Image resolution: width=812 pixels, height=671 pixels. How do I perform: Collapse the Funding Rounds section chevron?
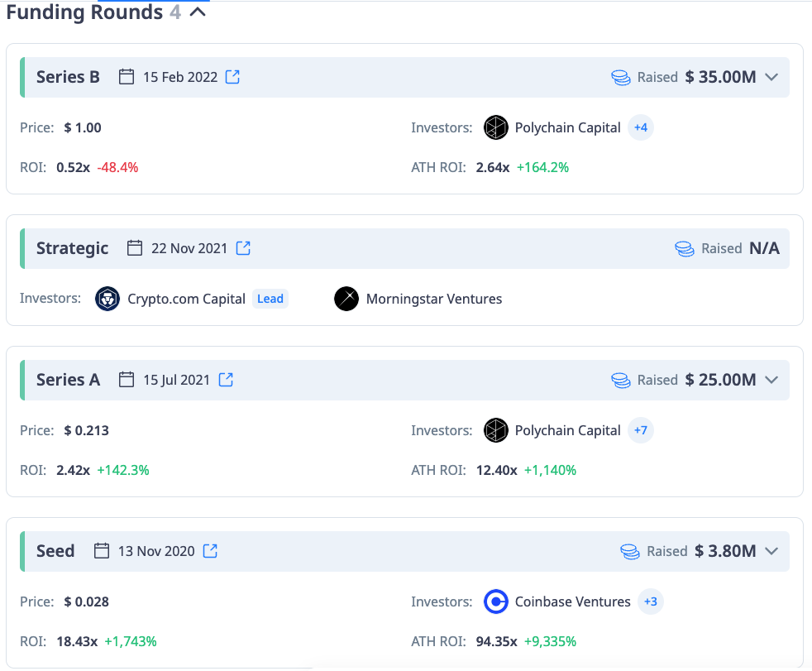198,12
